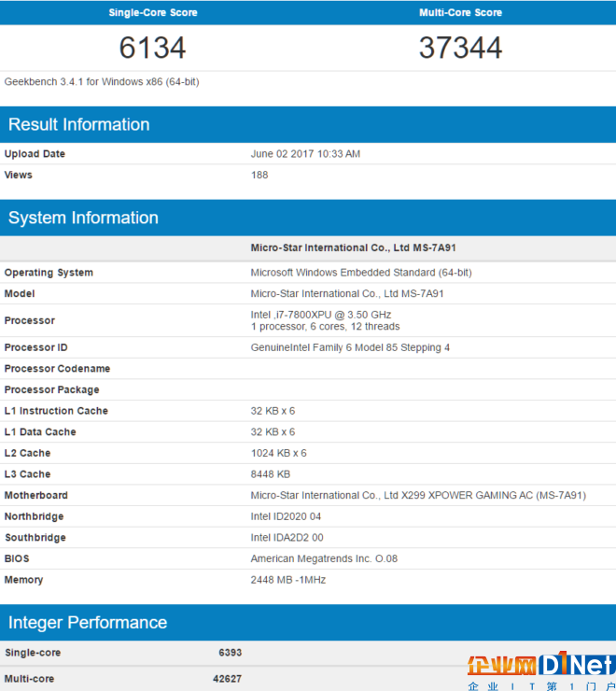Select the i7-7800XPU @ 3.50 GHz text
The height and width of the screenshot is (691, 616).
click(321, 315)
